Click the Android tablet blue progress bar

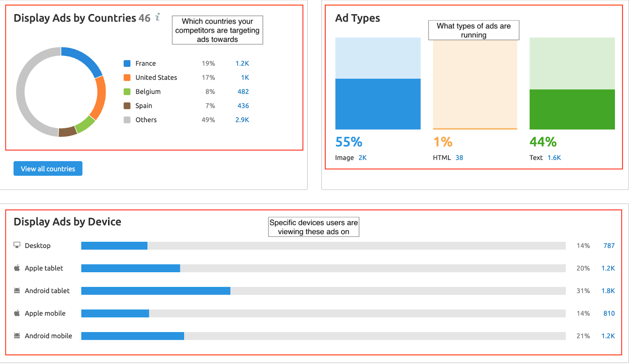156,291
